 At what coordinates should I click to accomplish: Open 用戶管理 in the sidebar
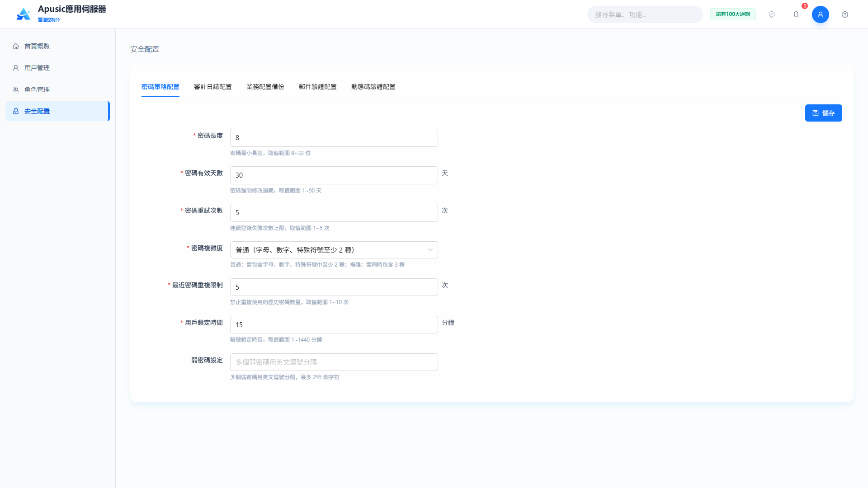[57, 68]
